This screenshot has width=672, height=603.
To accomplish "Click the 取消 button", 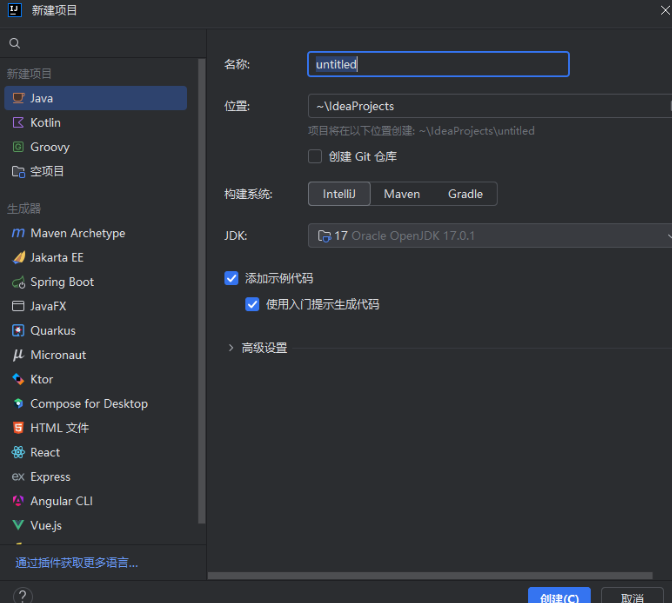I will 632,596.
